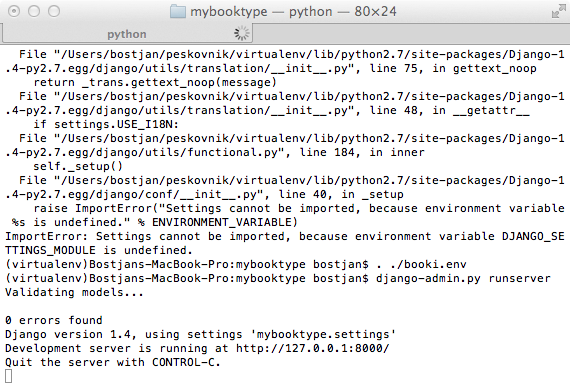Screen dimensions: 570x388
Task: Select the python tab
Action: [127, 34]
